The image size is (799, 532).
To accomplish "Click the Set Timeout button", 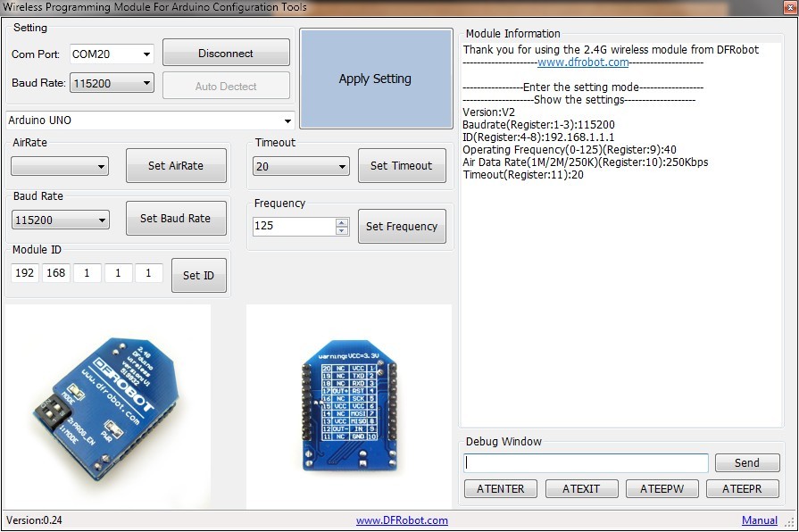I will pyautogui.click(x=402, y=166).
